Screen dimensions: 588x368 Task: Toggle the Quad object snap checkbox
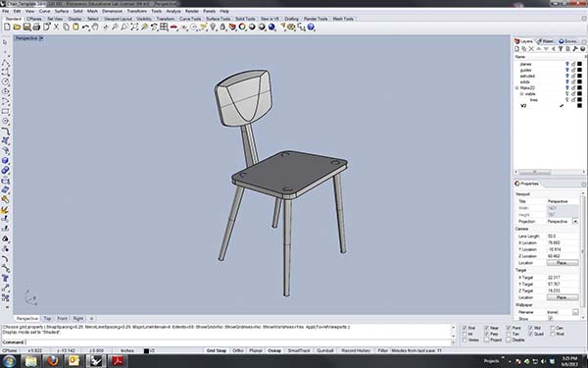tap(530, 334)
